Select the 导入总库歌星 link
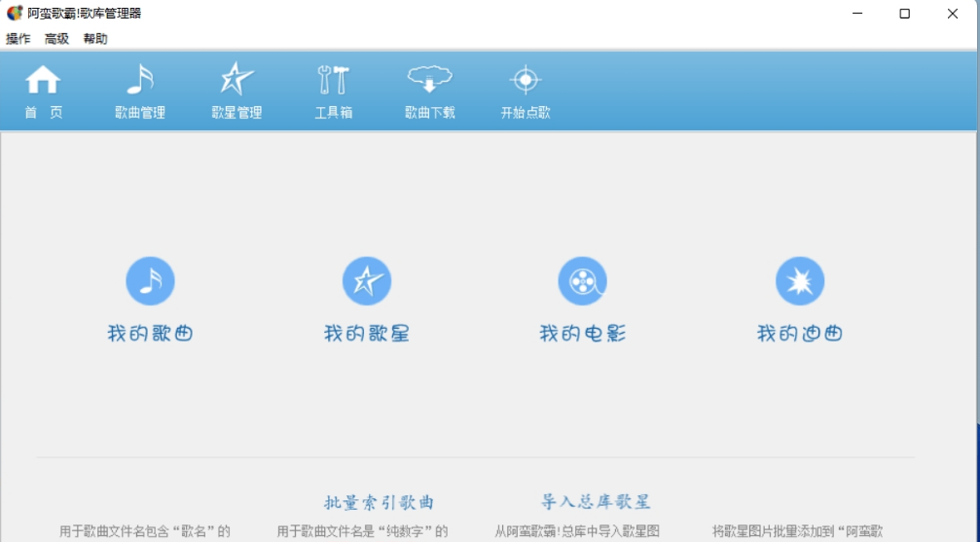The height and width of the screenshot is (542, 980). point(596,502)
